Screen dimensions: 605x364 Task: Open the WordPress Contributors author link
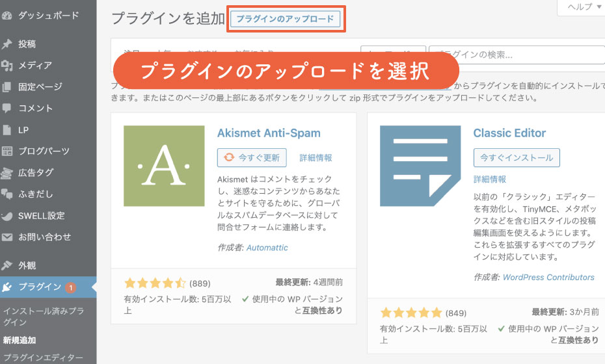[548, 277]
